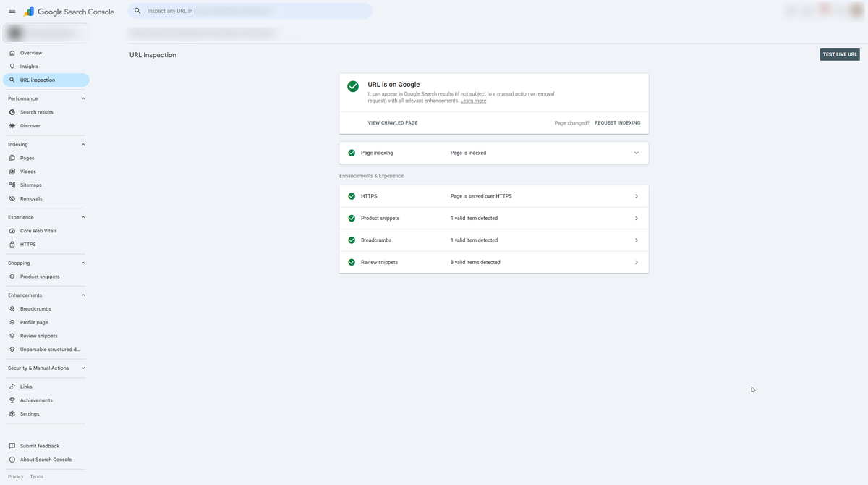Collapse the Enhancements section
The width and height of the screenshot is (868, 485).
tap(83, 295)
